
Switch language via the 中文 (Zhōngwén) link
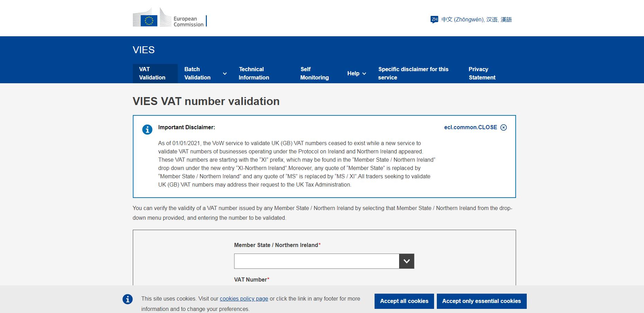point(476,19)
